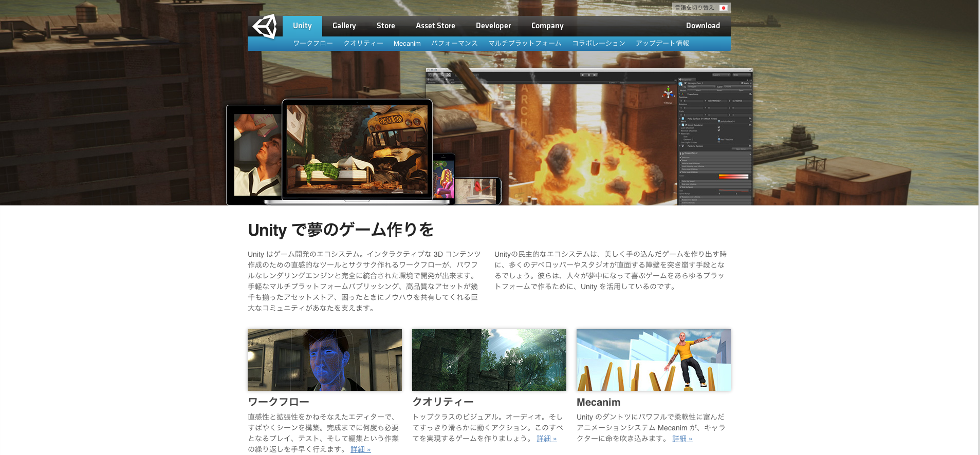The width and height of the screenshot is (980, 455).
Task: Click the クオリティー section heading
Action: 443,402
